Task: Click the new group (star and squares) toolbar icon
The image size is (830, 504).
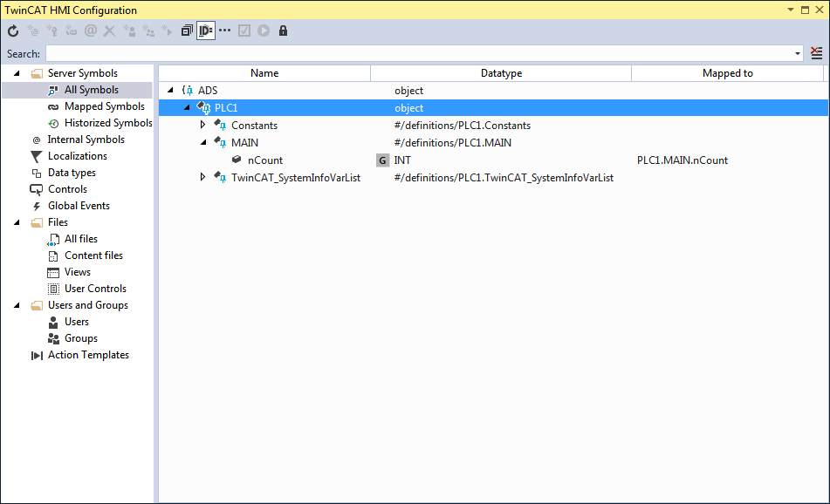Action: click(148, 31)
